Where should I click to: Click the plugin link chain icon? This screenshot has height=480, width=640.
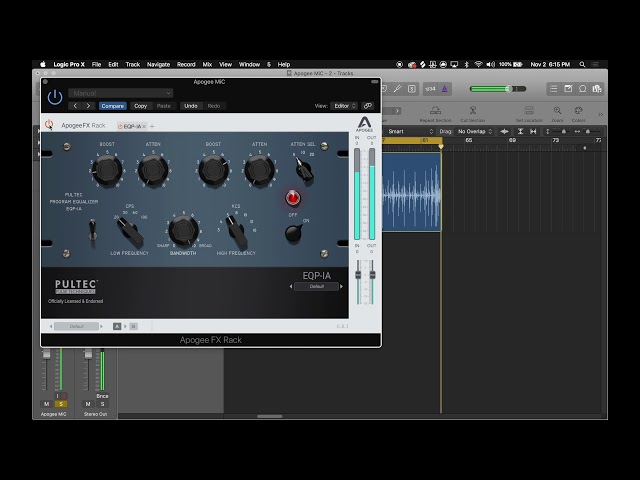click(368, 106)
